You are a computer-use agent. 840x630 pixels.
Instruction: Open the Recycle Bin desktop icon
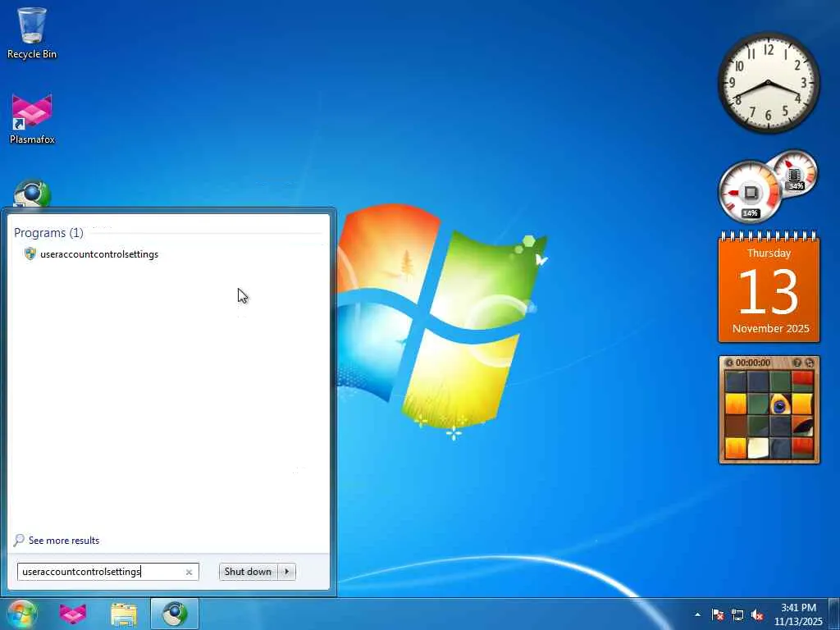click(32, 33)
